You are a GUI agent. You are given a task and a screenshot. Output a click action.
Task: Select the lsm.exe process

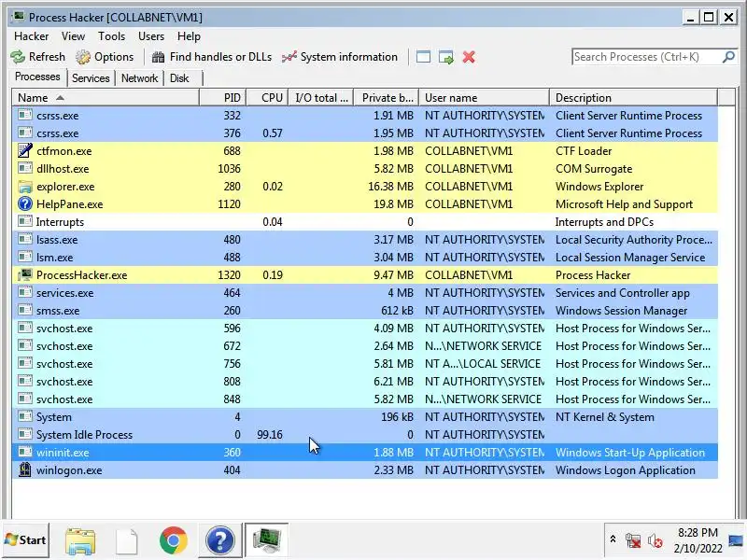pos(364,258)
